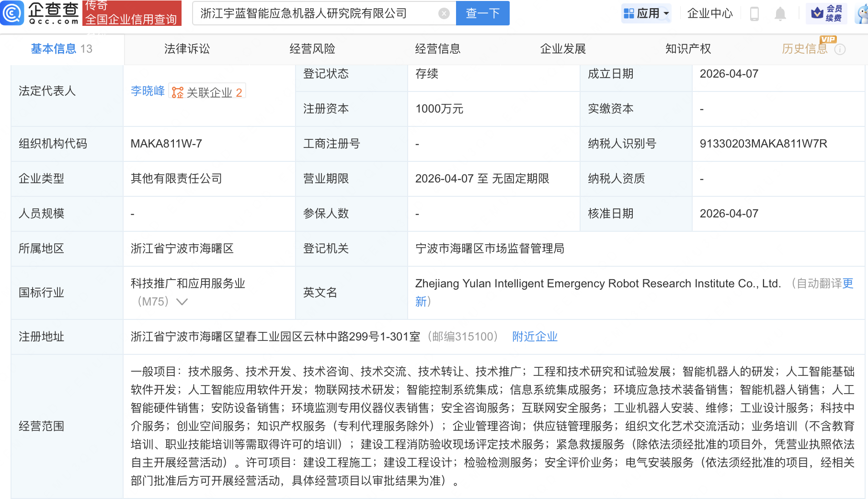
Task: Click the 关联企业 relation graph icon
Action: (177, 91)
